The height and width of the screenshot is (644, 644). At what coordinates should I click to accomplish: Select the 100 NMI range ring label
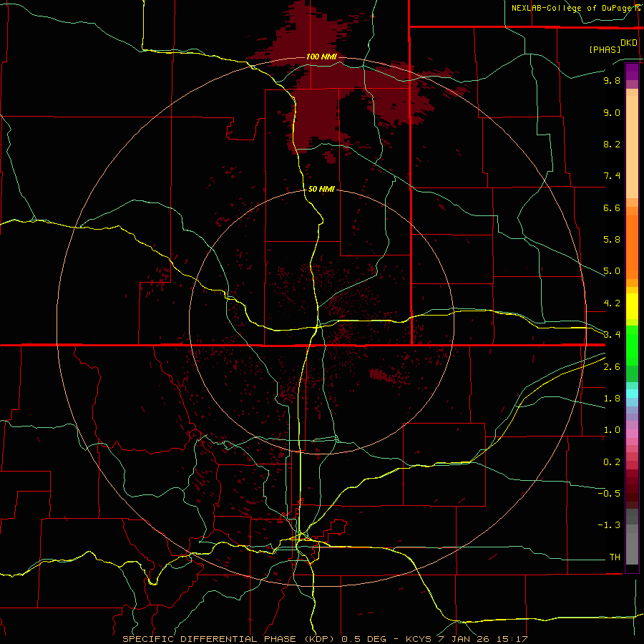pyautogui.click(x=321, y=57)
